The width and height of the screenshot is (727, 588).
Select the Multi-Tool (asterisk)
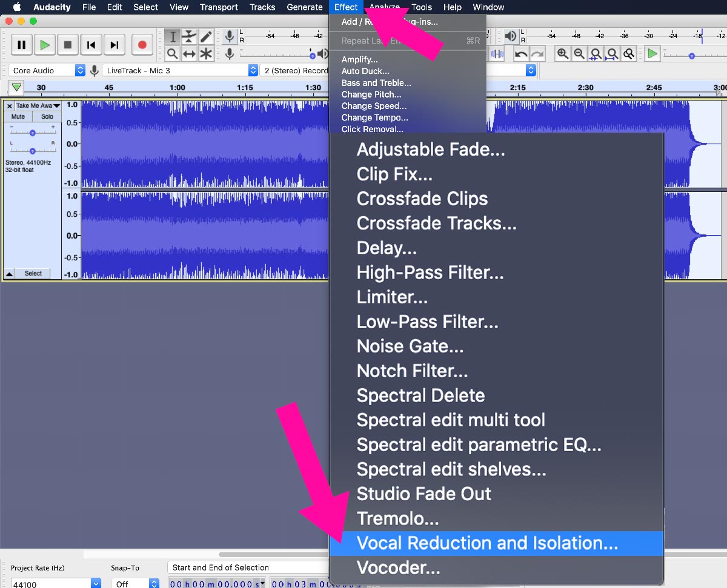click(x=207, y=54)
